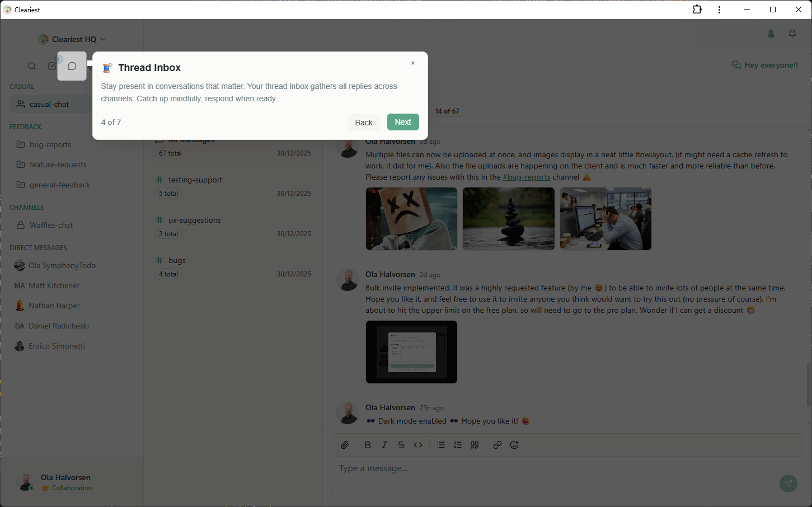Expand the Cleariest HQ workspace dropdown
This screenshot has height=507, width=812.
(x=72, y=39)
